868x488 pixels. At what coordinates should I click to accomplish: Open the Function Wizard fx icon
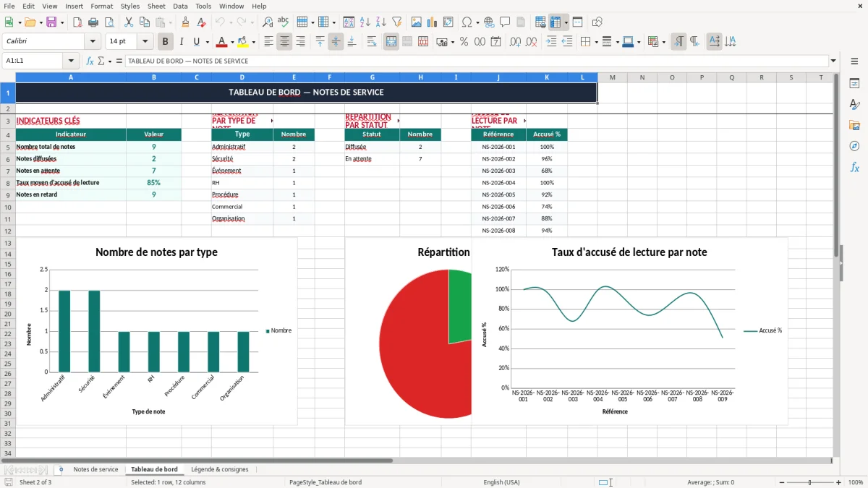pyautogui.click(x=90, y=61)
